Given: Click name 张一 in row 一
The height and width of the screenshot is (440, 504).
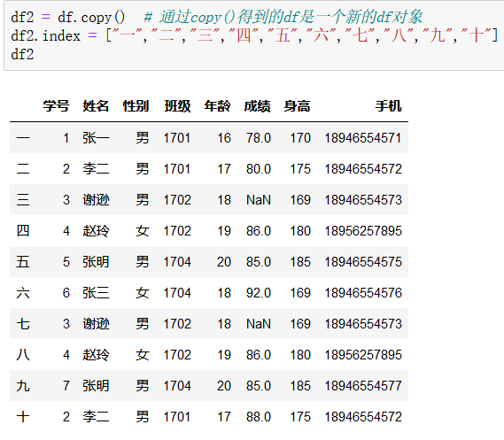Looking at the screenshot, I should (x=96, y=138).
